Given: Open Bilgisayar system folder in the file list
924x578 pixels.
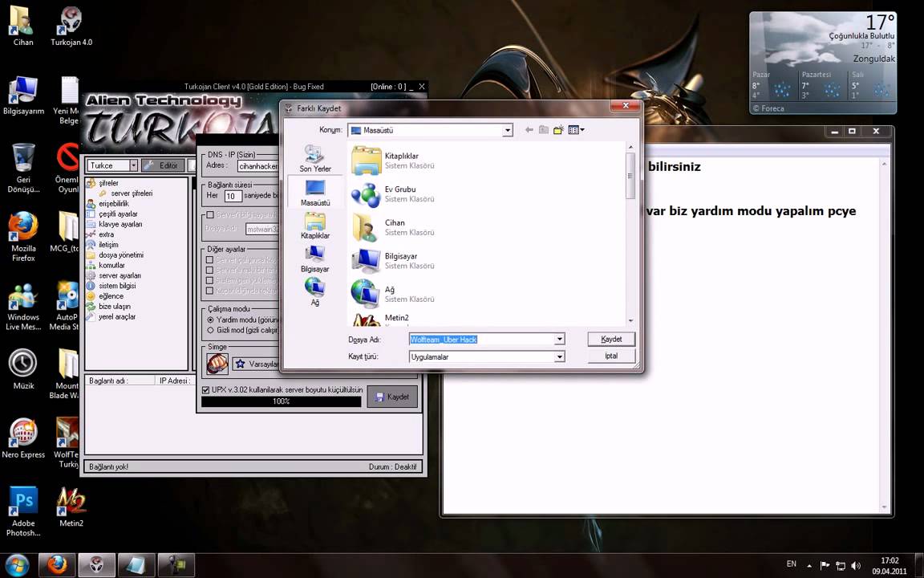Looking at the screenshot, I should click(x=392, y=261).
